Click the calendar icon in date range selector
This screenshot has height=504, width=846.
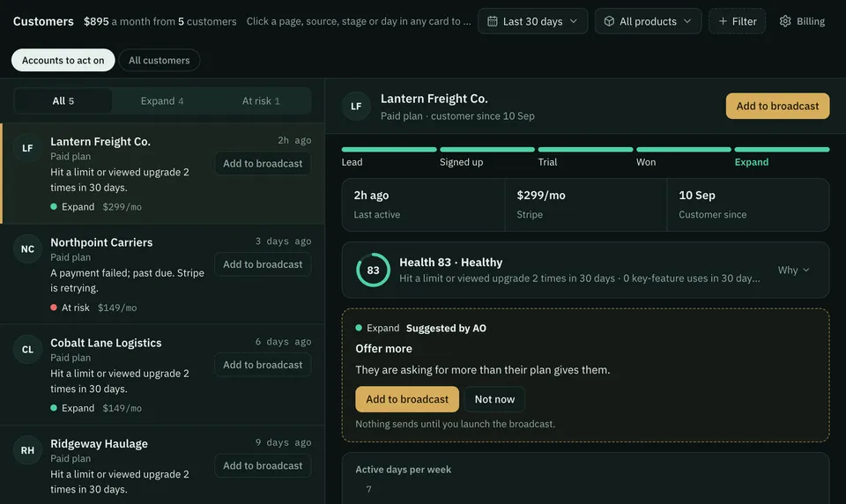[x=492, y=21]
